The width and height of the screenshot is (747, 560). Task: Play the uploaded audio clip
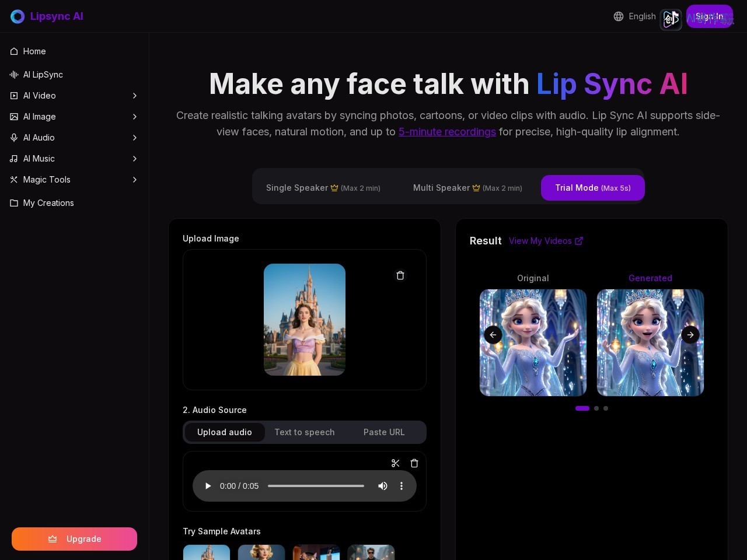click(208, 486)
